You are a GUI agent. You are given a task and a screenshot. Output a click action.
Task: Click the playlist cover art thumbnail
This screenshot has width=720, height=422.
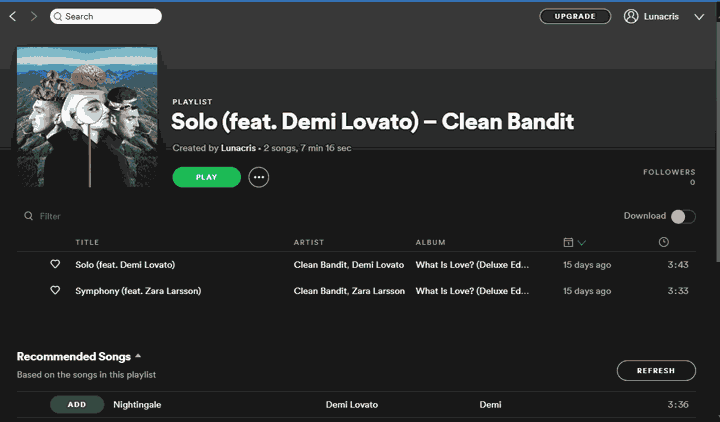point(87,117)
